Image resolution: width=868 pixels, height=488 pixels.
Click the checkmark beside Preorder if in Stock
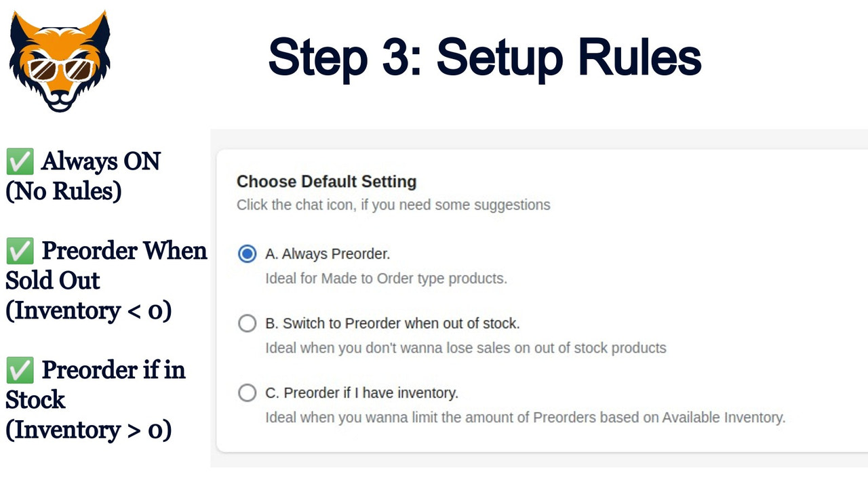(20, 370)
